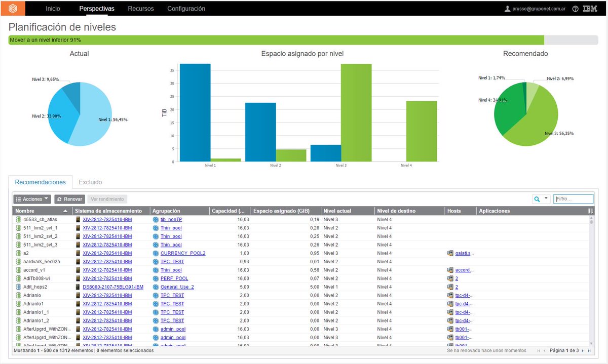608x364 pixels.
Task: Open the Recursos menu
Action: point(141,9)
